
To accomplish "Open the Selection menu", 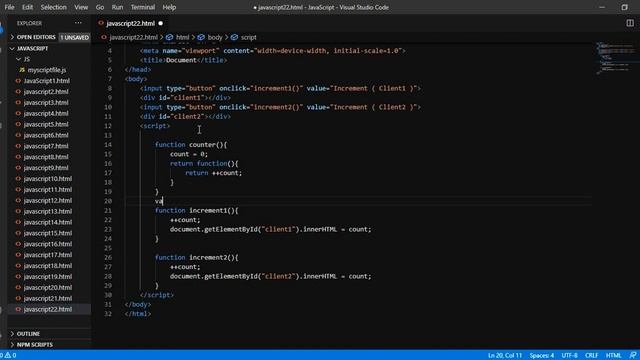I will click(x=53, y=7).
